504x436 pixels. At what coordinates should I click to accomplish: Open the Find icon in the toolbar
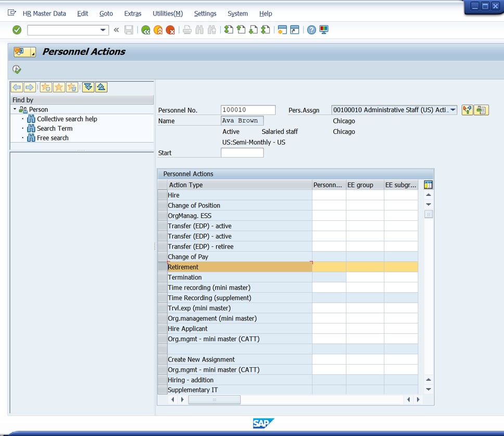pos(198,30)
